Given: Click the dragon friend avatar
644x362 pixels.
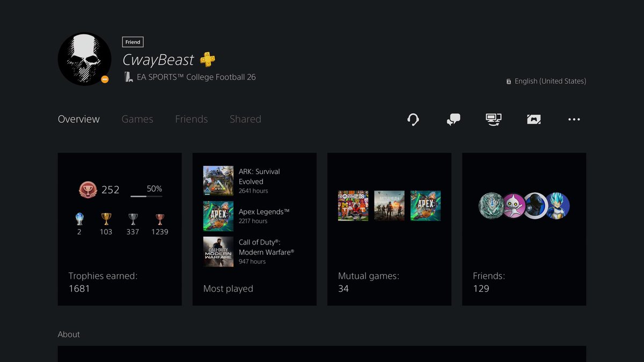Looking at the screenshot, I should (491, 206).
